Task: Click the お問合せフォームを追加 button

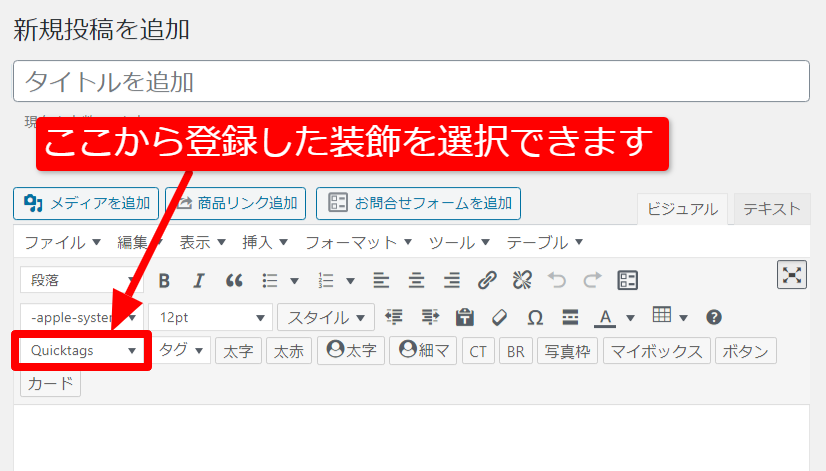Action: coord(418,203)
